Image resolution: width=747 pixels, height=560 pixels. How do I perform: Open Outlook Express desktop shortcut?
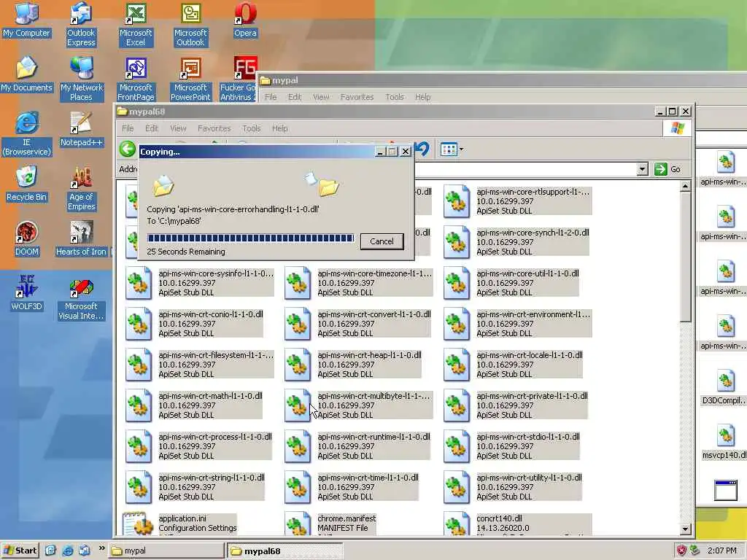[81, 24]
